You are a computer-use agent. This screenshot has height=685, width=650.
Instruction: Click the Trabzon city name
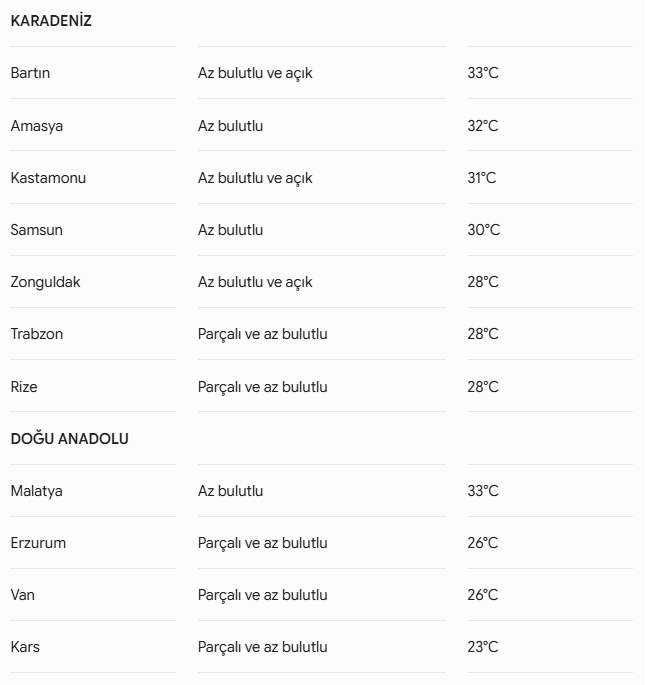(x=37, y=334)
